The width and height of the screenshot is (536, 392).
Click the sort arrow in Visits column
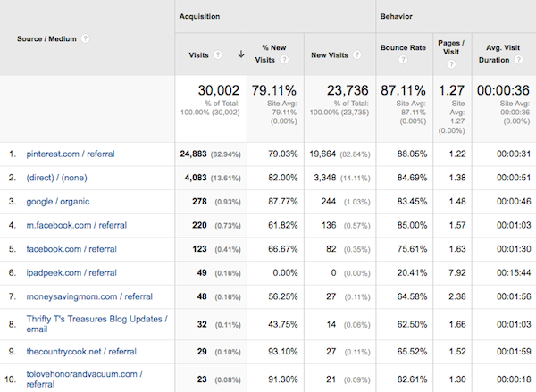point(240,54)
